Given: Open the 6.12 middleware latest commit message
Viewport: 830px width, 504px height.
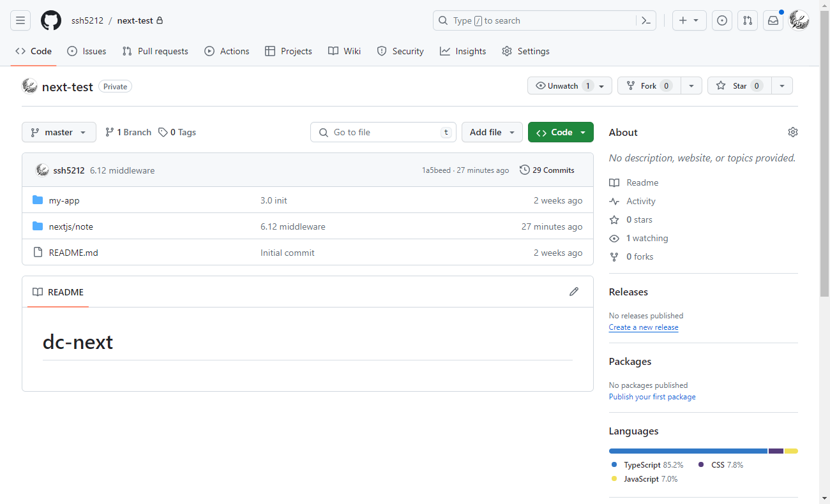Looking at the screenshot, I should click(x=122, y=170).
